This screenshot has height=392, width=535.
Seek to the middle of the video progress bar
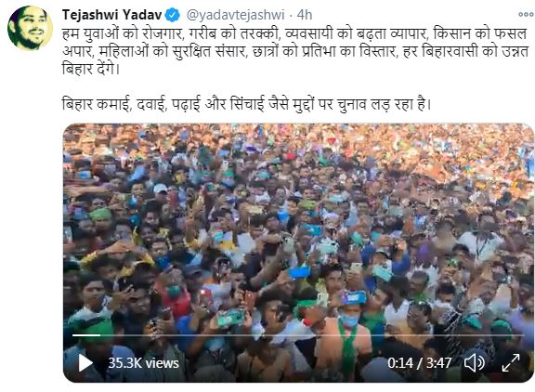pyautogui.click(x=298, y=335)
